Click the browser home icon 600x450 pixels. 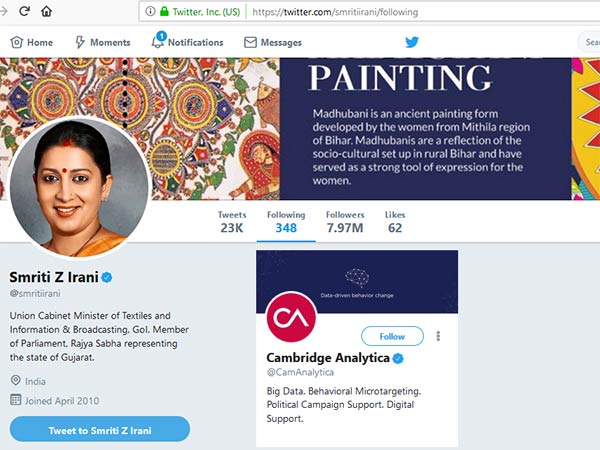(x=47, y=11)
